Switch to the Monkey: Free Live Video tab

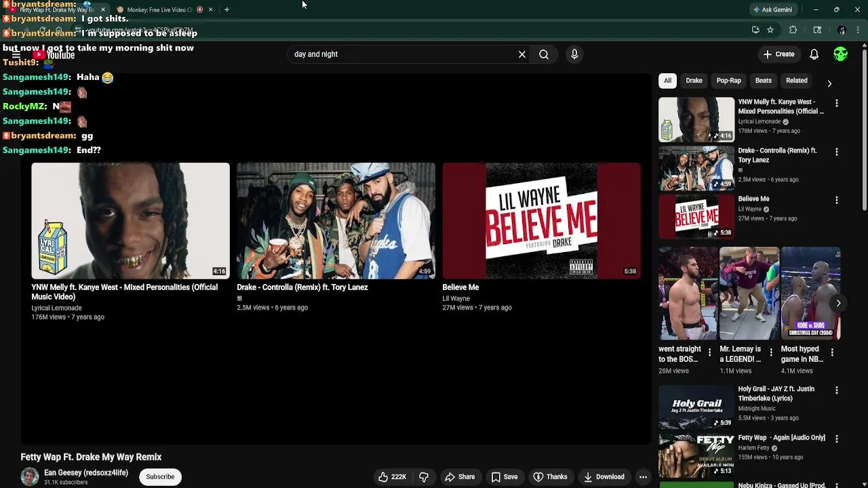pos(159,9)
